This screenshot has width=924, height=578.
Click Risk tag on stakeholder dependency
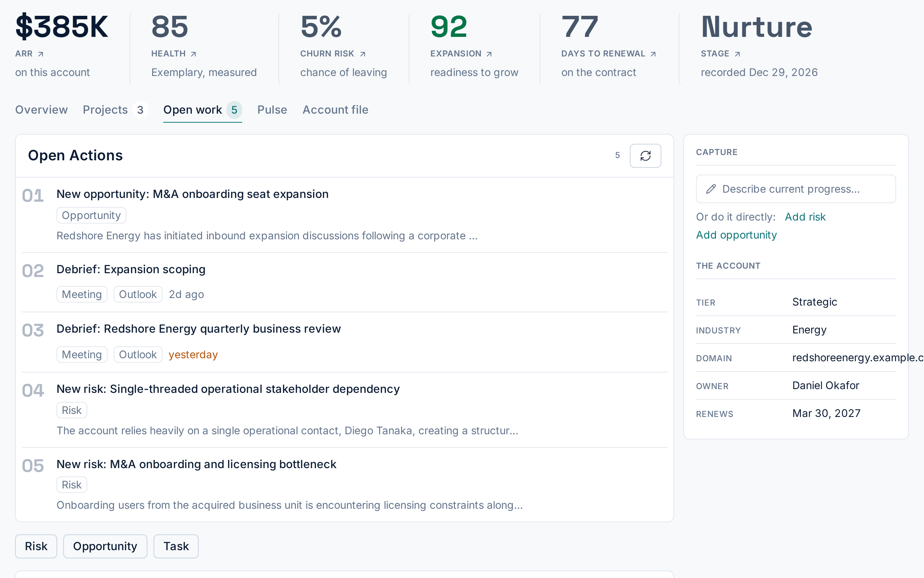pos(71,410)
